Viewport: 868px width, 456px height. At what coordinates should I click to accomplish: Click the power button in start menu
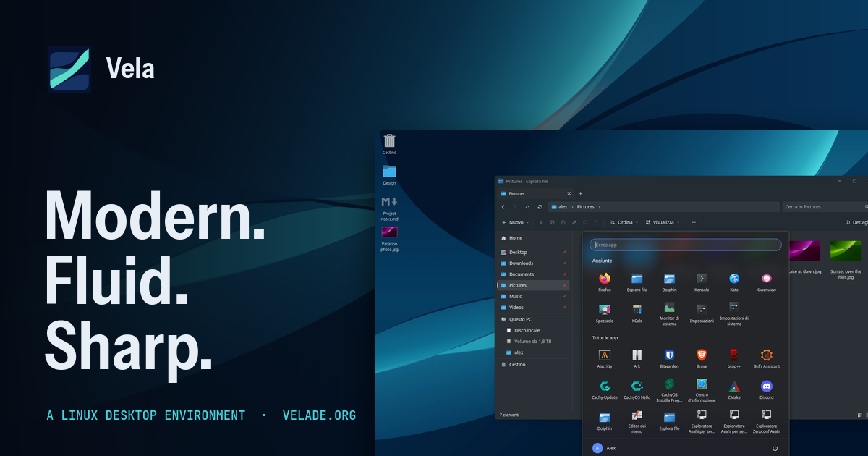pos(775,449)
